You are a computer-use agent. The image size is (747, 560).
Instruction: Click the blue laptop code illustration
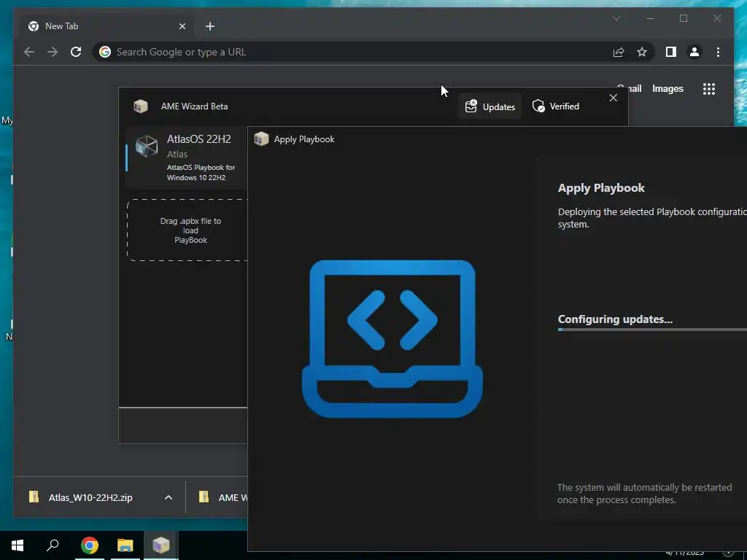point(392,338)
